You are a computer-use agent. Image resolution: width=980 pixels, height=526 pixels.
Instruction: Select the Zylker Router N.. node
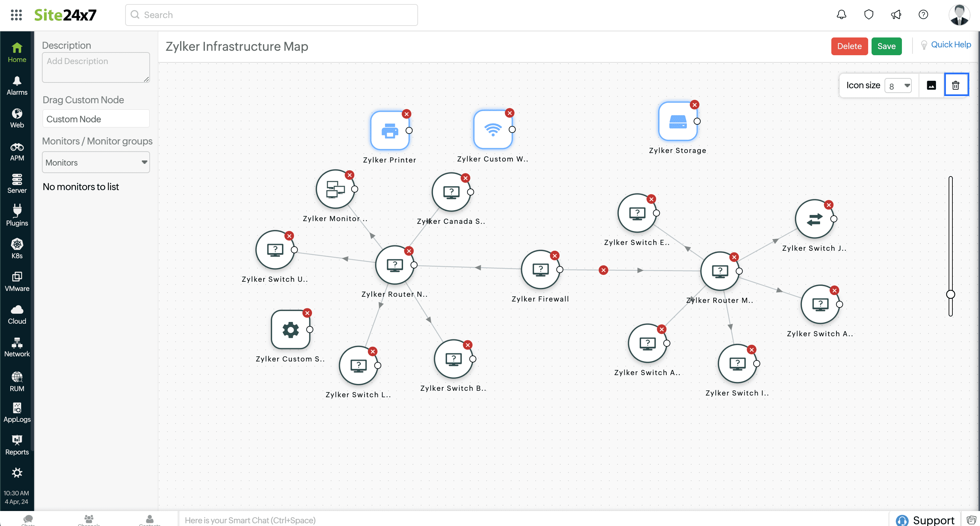pos(395,265)
